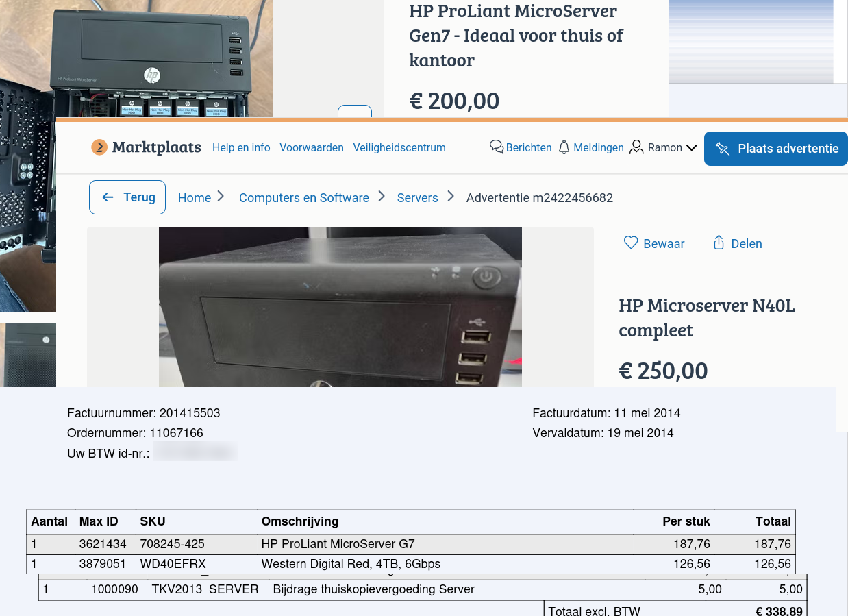Viewport: 848px width, 616px height.
Task: Click blurred BTW id-nr value
Action: click(x=195, y=452)
